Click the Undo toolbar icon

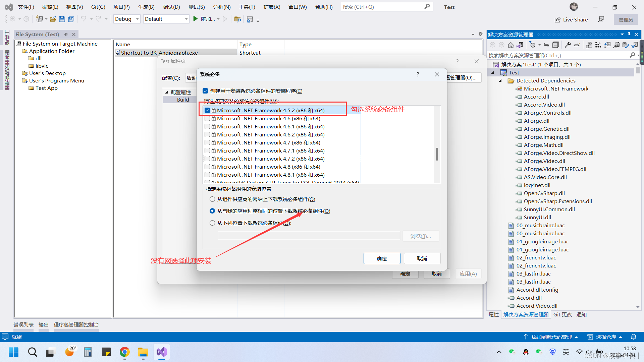coord(83,19)
